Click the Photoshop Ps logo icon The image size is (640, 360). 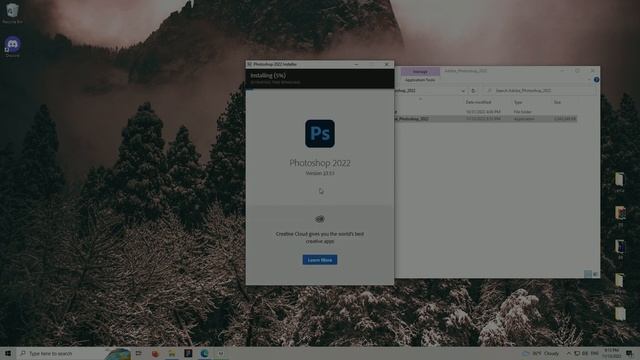[x=320, y=133]
